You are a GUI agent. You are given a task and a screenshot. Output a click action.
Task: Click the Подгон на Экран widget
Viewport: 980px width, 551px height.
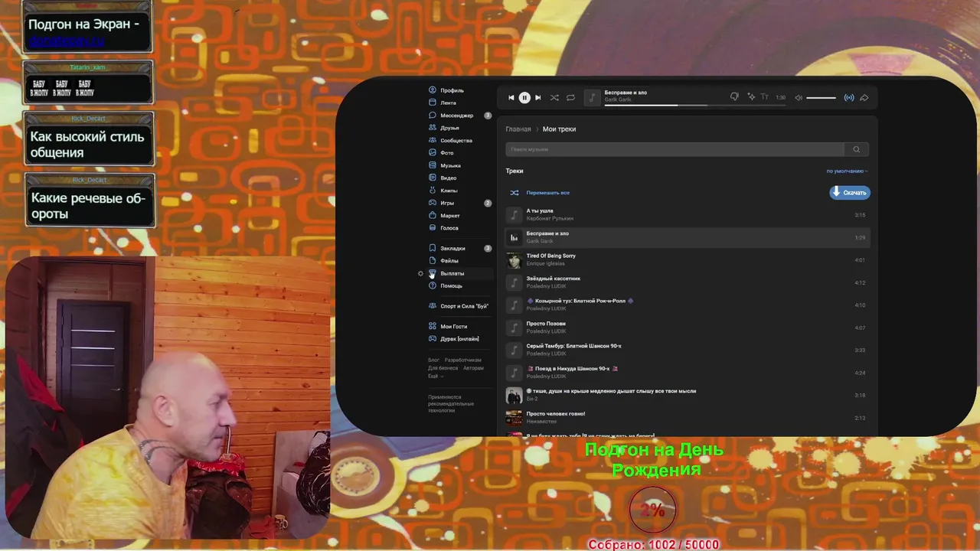click(x=87, y=28)
